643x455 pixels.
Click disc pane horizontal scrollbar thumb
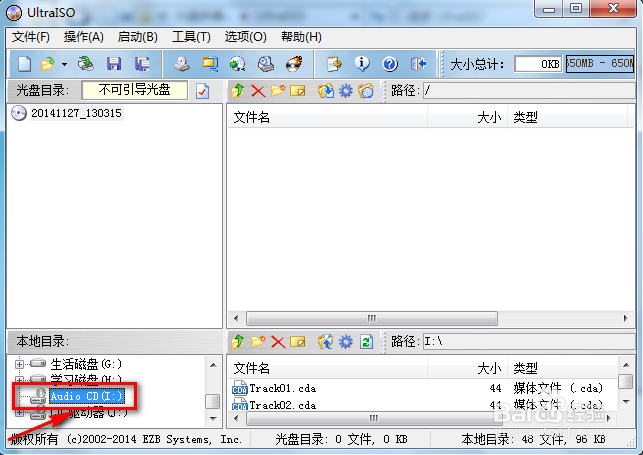pyautogui.click(x=372, y=318)
